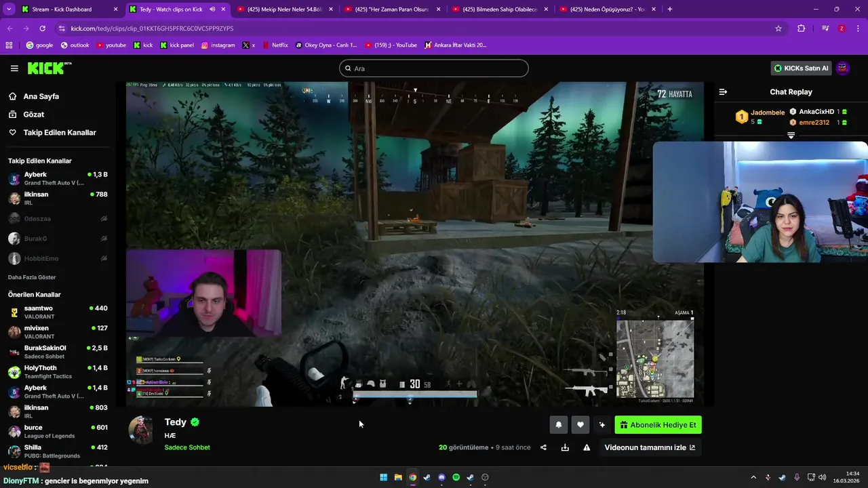Switch to Neden Öpüşüyoruz YouTube tab
The image size is (868, 488).
pos(608,9)
